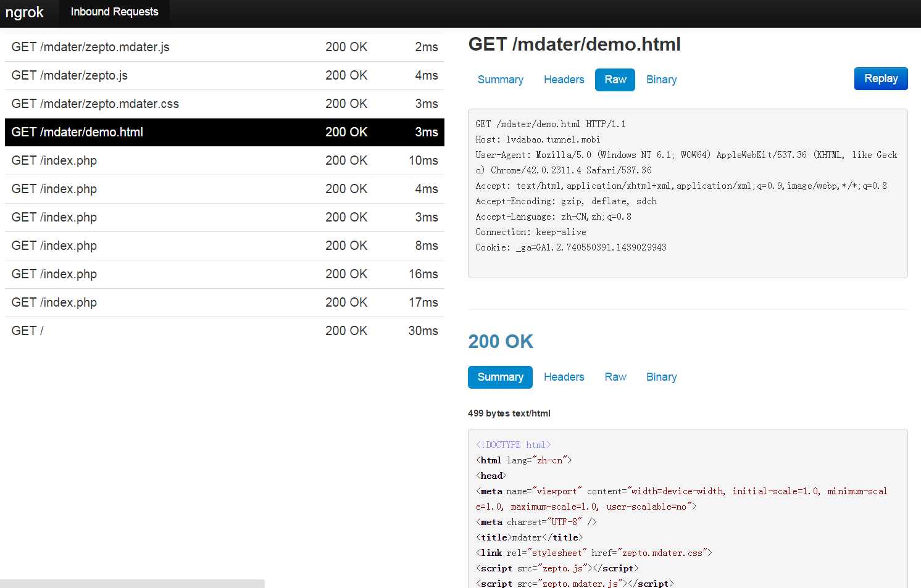Select GET /index.php row taking 3ms
921x588 pixels.
(225, 217)
